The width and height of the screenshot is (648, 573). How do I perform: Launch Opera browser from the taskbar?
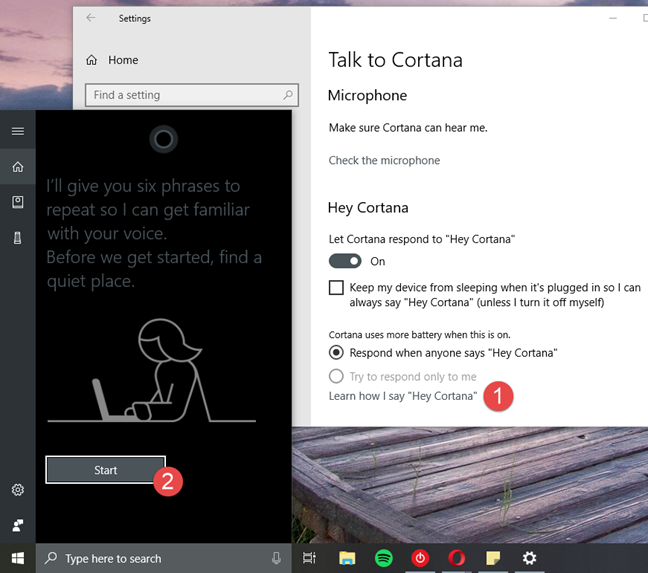[456, 558]
